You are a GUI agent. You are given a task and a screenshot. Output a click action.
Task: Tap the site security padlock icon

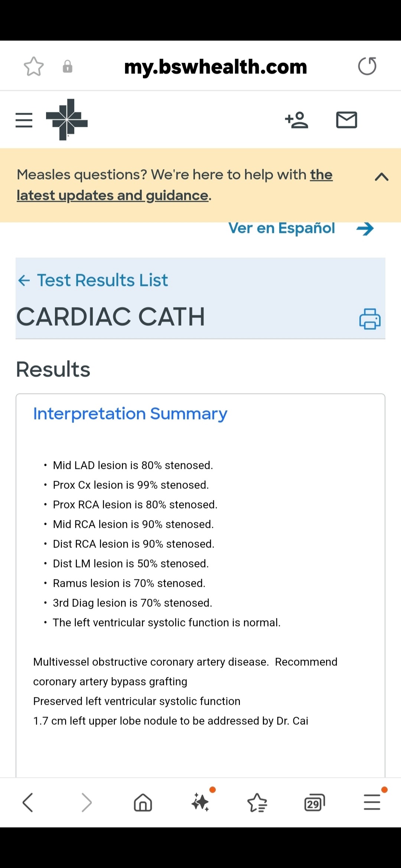click(x=68, y=67)
